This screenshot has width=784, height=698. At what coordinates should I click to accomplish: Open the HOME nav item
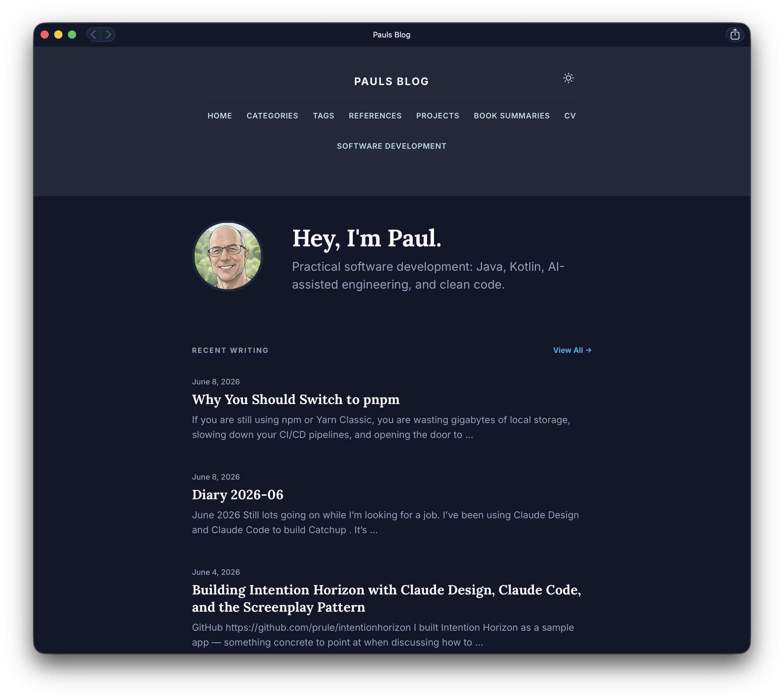219,115
